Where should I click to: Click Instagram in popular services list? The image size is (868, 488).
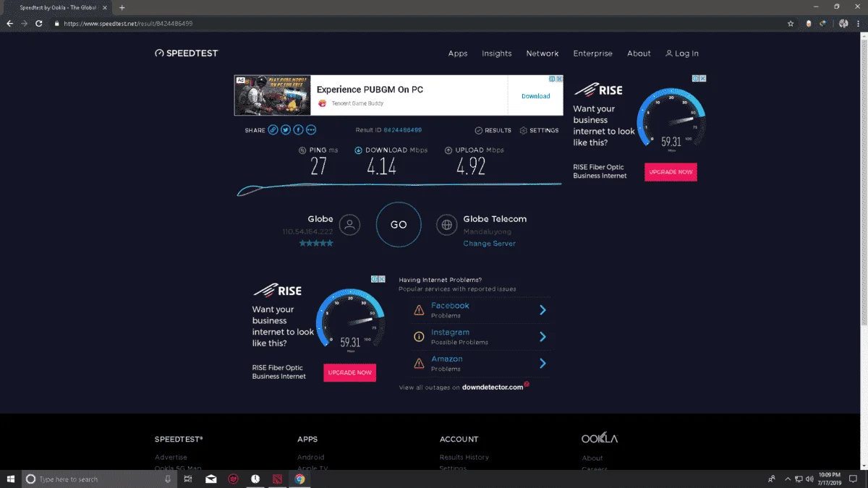450,333
